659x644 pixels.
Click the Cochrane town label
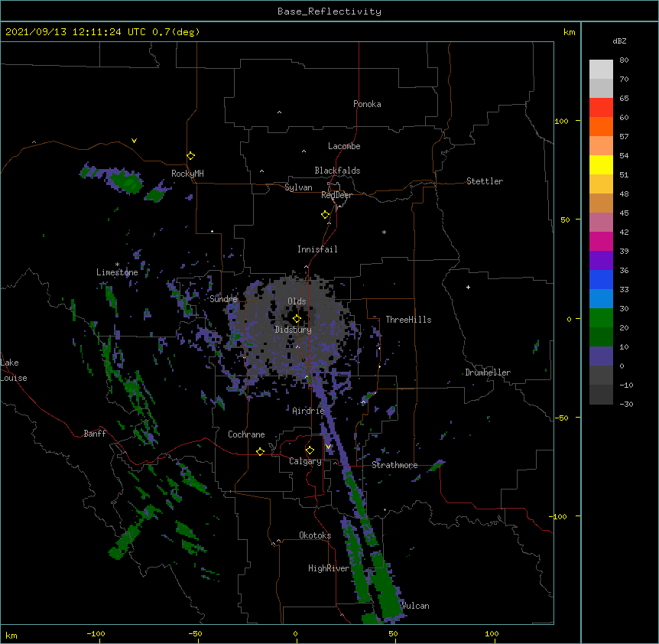[246, 434]
